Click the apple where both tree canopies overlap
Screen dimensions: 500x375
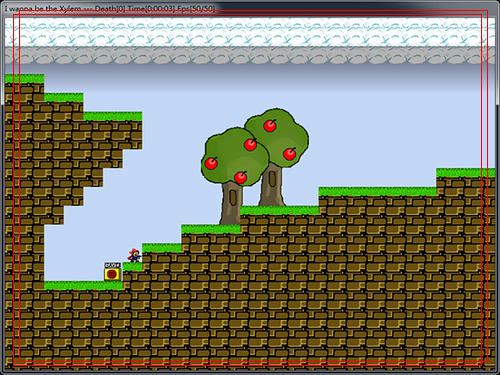tap(250, 144)
